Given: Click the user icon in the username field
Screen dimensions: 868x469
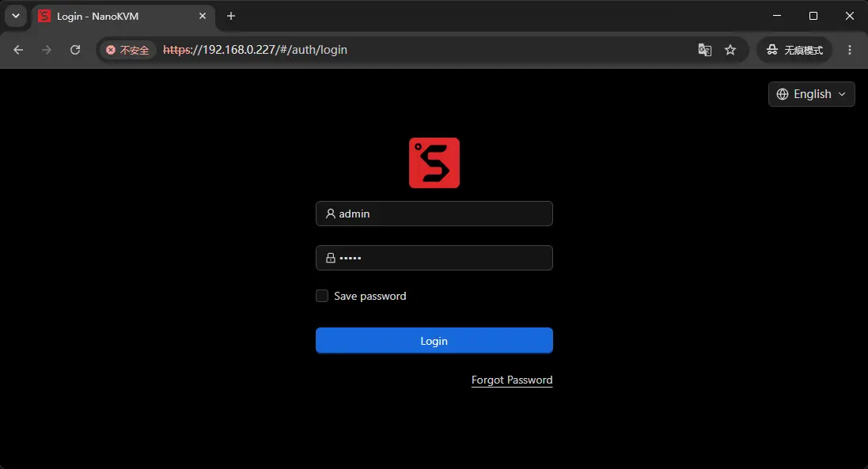Looking at the screenshot, I should pyautogui.click(x=331, y=214).
